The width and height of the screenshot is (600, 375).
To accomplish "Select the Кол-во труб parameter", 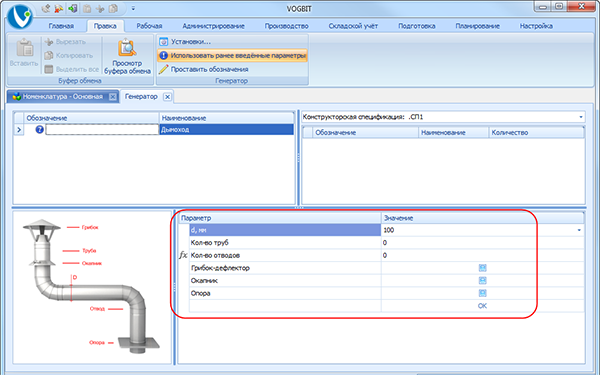I will (285, 243).
